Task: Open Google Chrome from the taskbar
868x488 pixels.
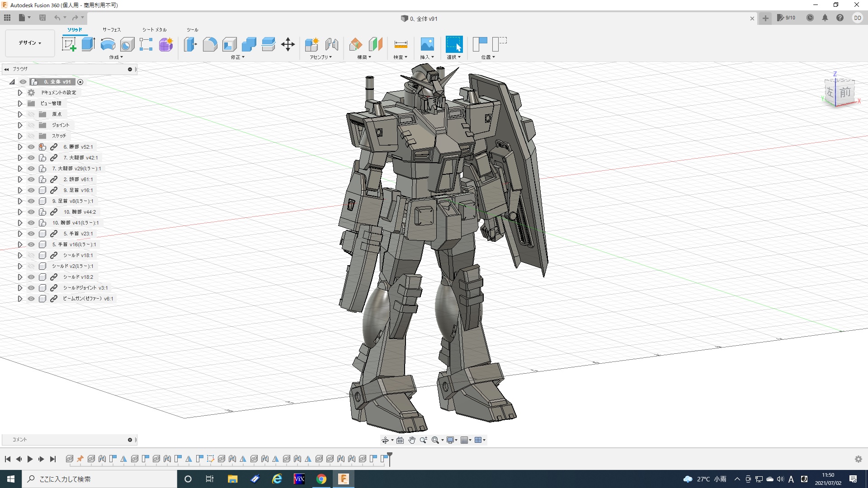Action: coord(321,479)
